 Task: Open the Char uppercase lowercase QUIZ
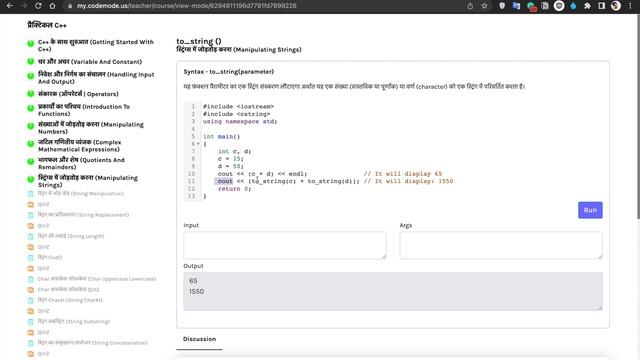[x=68, y=289]
